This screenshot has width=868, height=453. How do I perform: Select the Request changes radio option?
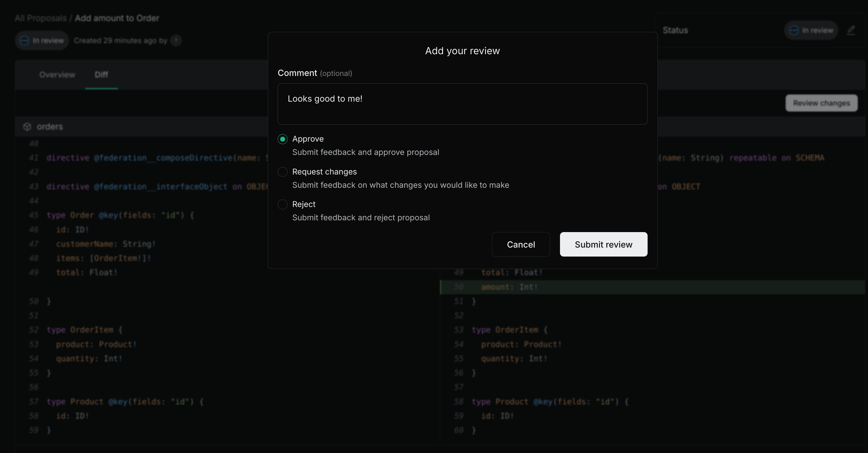click(x=283, y=172)
